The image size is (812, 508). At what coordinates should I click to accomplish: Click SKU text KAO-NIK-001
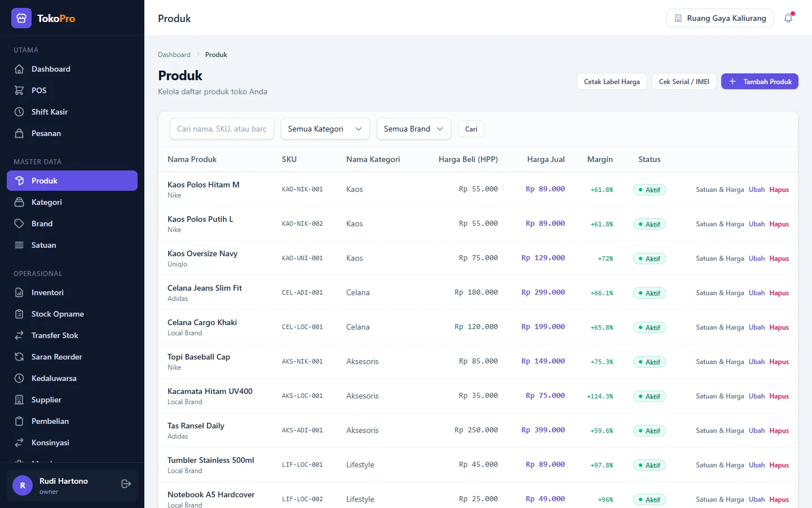(x=302, y=190)
